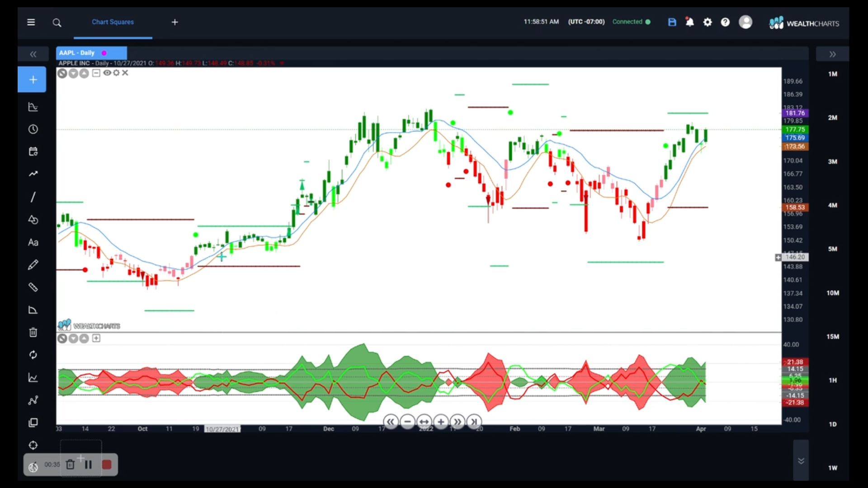Zoom in chart with plus circle
Screen dimensions: 868x488
(x=441, y=422)
